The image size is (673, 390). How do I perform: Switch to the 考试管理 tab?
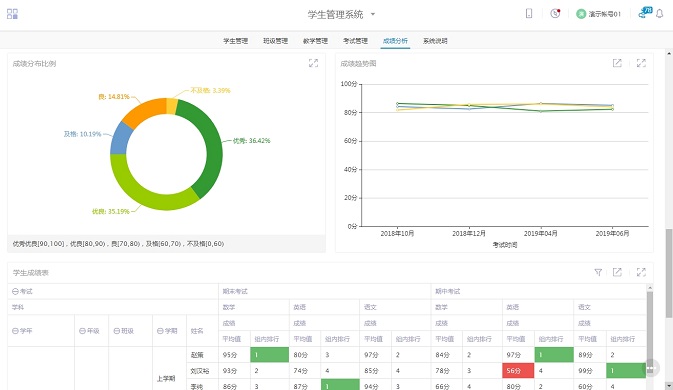(x=355, y=41)
